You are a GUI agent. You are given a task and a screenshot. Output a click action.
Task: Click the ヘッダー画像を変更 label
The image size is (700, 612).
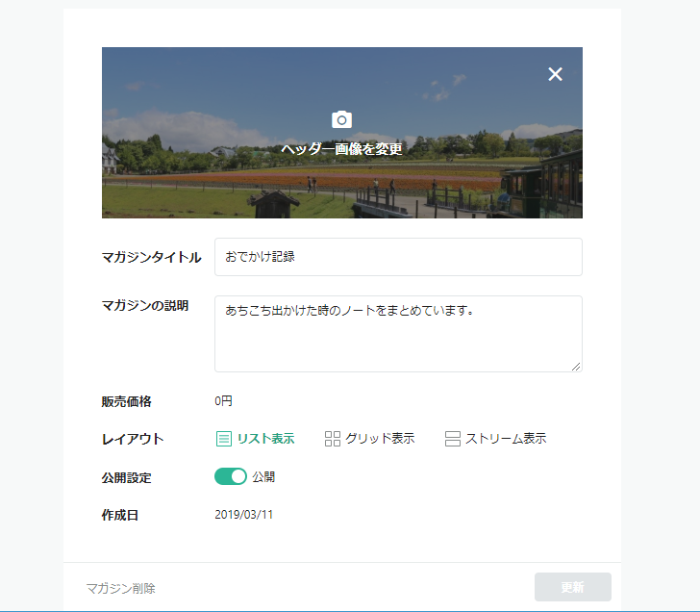341,149
